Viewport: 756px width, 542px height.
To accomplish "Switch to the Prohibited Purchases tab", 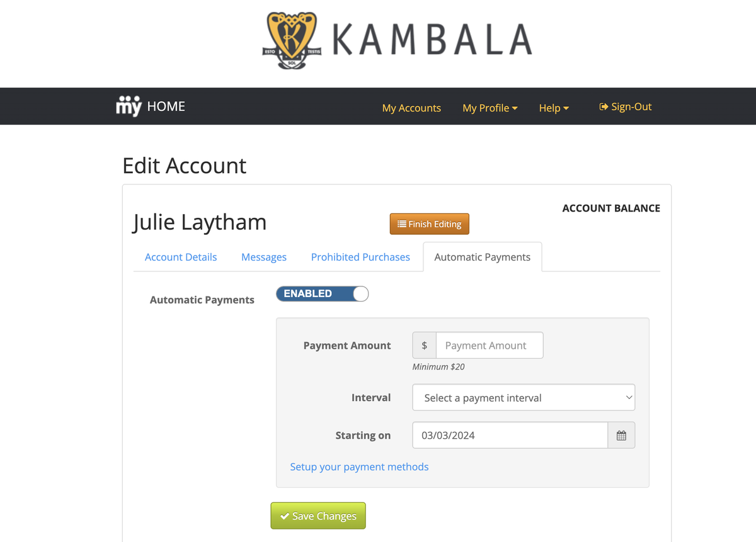I will [x=360, y=257].
